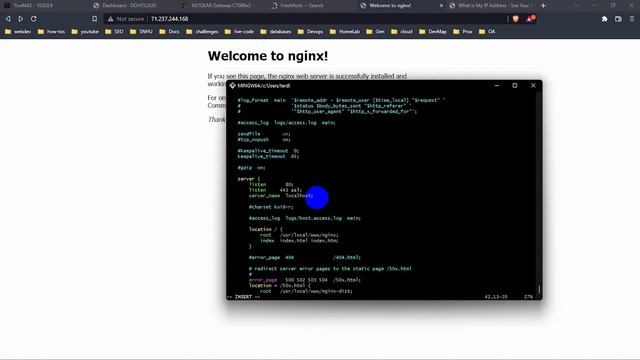This screenshot has height=360, width=640.
Task: Open the HomeLab bookmarks folder
Action: 345,31
